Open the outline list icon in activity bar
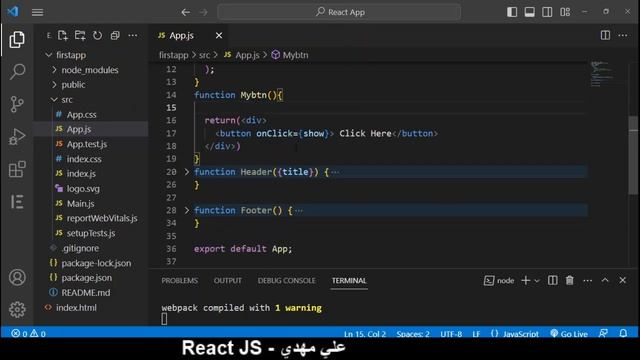This screenshot has height=360, width=640. point(17,202)
